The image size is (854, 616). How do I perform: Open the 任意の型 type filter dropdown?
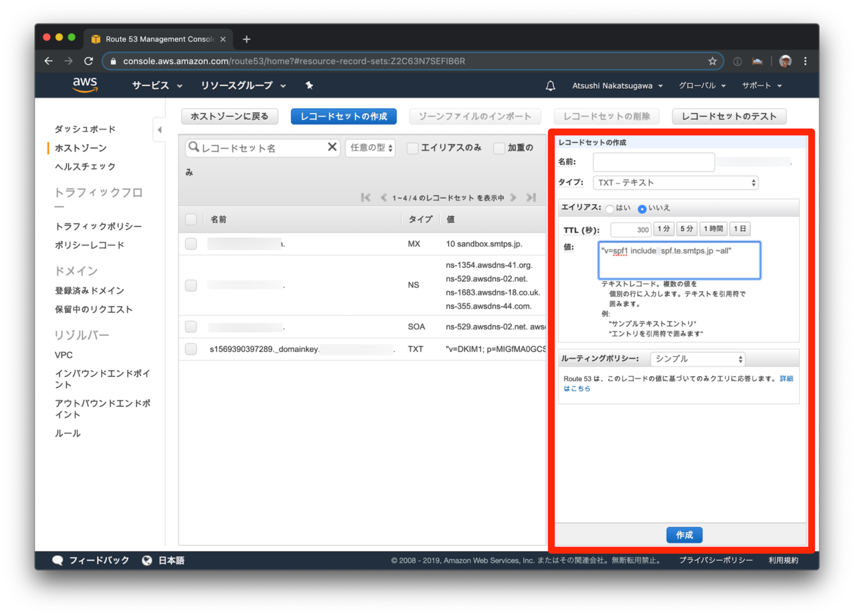(370, 148)
